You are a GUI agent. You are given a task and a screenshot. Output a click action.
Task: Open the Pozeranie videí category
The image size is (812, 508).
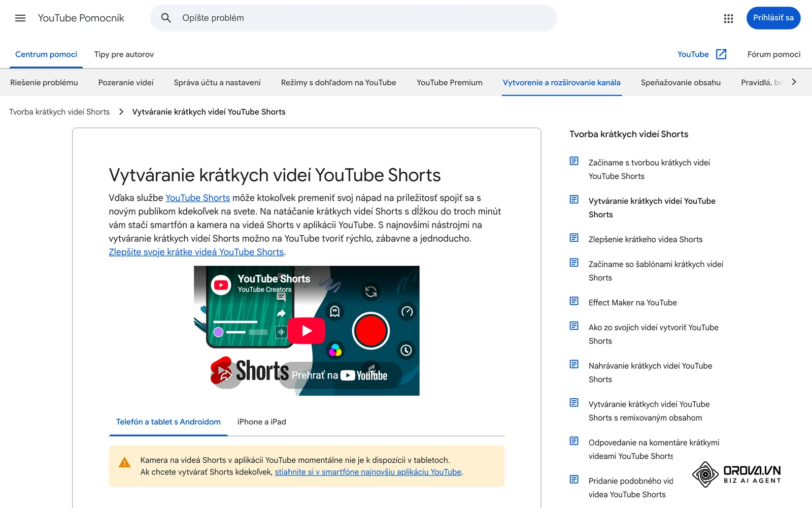pyautogui.click(x=126, y=83)
